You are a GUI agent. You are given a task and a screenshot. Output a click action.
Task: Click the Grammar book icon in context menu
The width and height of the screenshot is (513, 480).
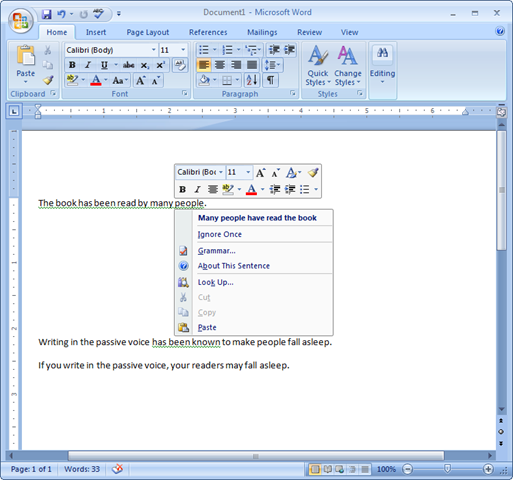click(183, 251)
